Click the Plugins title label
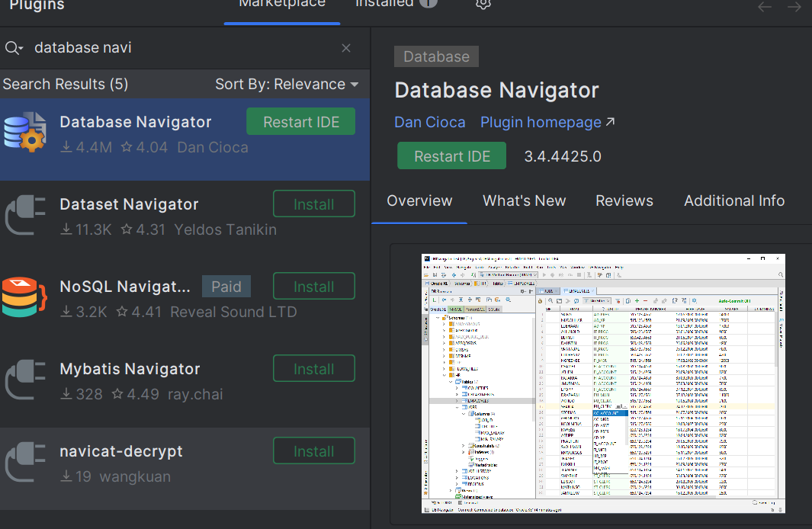 coord(37,5)
